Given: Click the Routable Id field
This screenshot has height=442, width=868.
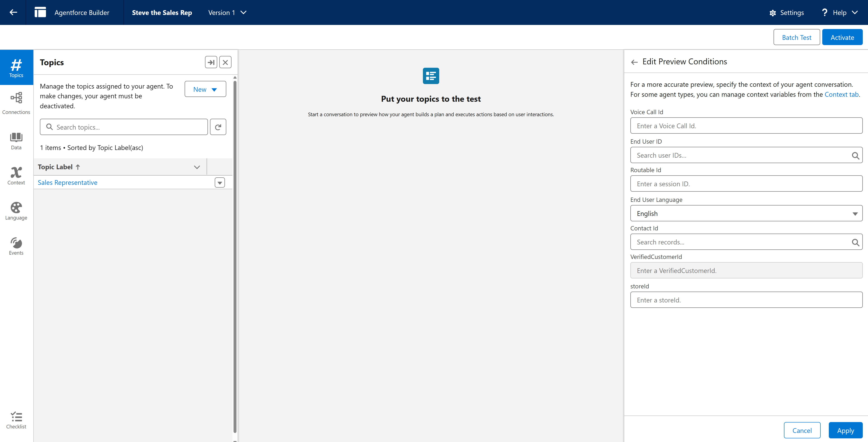Looking at the screenshot, I should click(746, 184).
